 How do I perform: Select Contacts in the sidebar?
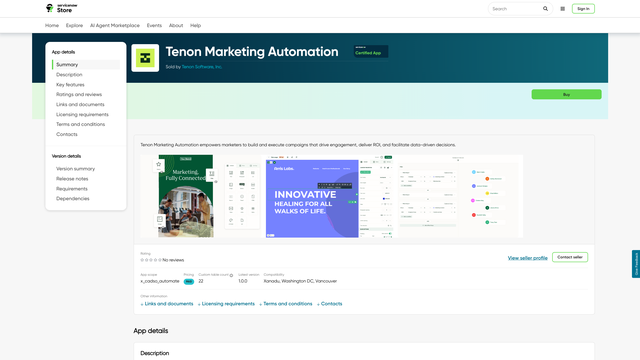point(67,134)
